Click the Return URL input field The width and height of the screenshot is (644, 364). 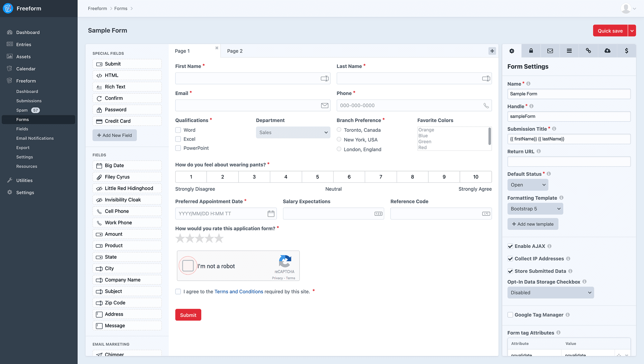[569, 162]
